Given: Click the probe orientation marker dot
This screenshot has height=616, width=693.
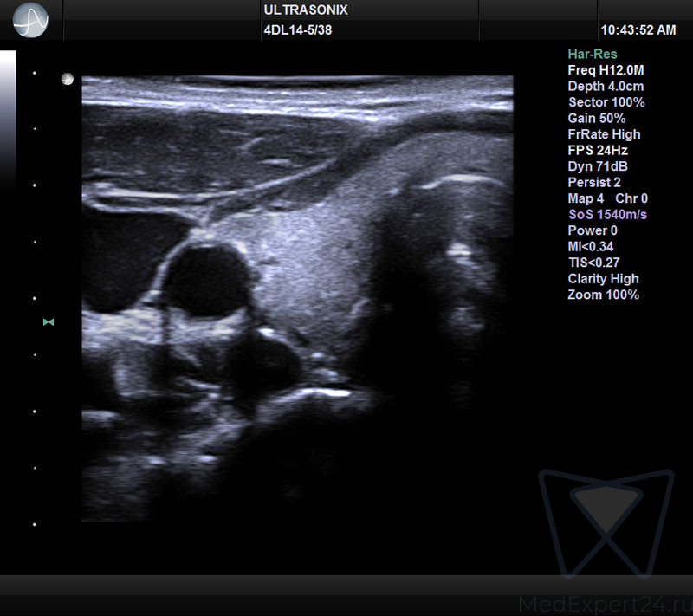Looking at the screenshot, I should (x=68, y=80).
